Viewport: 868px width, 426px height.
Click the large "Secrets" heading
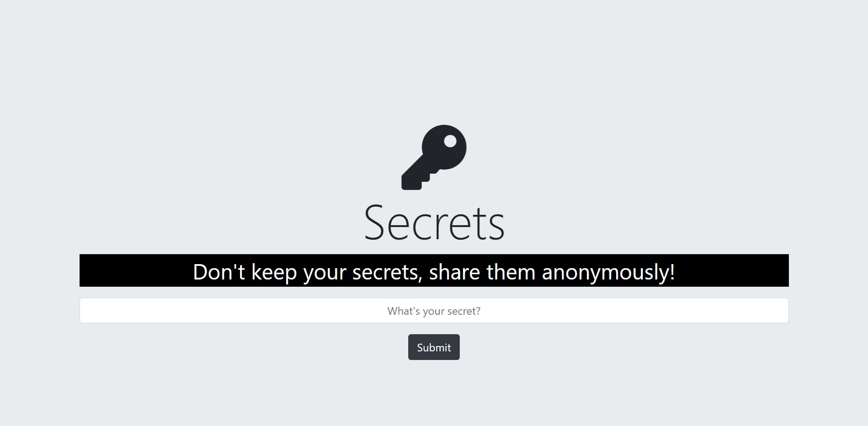point(434,222)
